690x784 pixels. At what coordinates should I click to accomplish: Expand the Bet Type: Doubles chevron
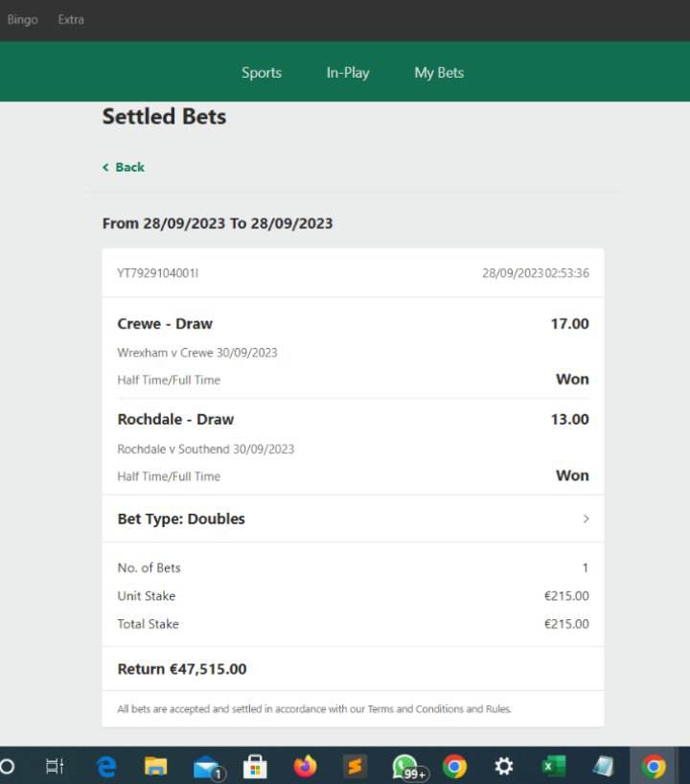tap(586, 519)
